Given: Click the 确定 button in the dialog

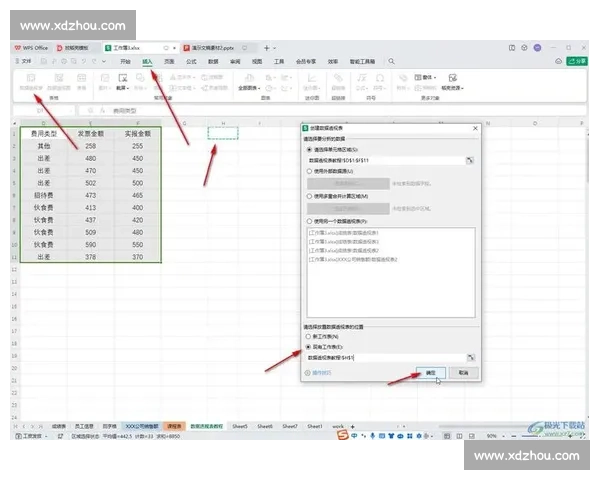Looking at the screenshot, I should click(x=431, y=372).
